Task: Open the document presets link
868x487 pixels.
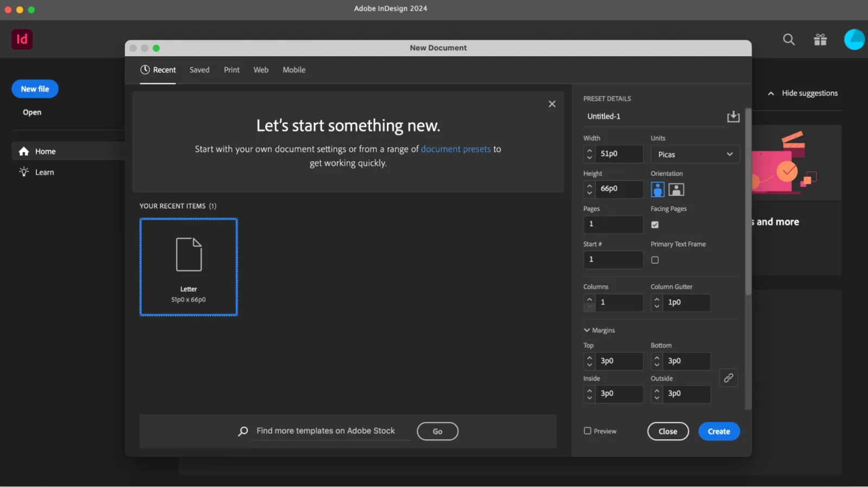Action: (x=456, y=149)
